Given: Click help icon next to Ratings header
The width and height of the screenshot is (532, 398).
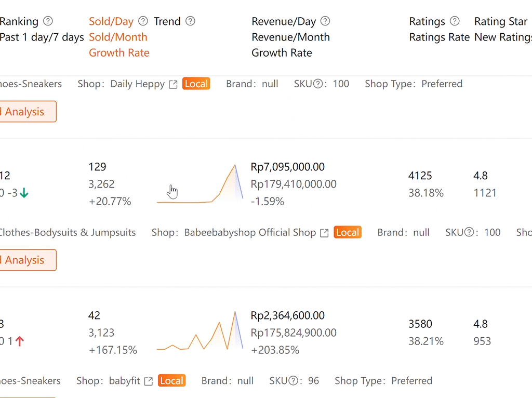Looking at the screenshot, I should point(455,21).
